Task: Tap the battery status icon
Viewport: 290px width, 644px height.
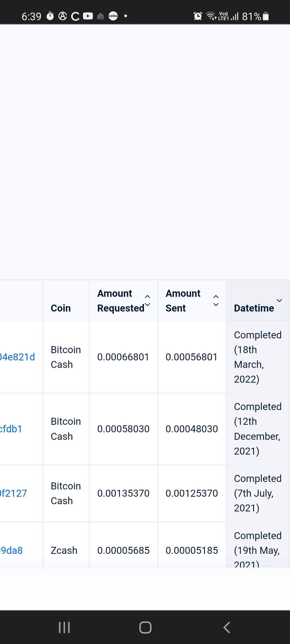Action: coord(266,16)
